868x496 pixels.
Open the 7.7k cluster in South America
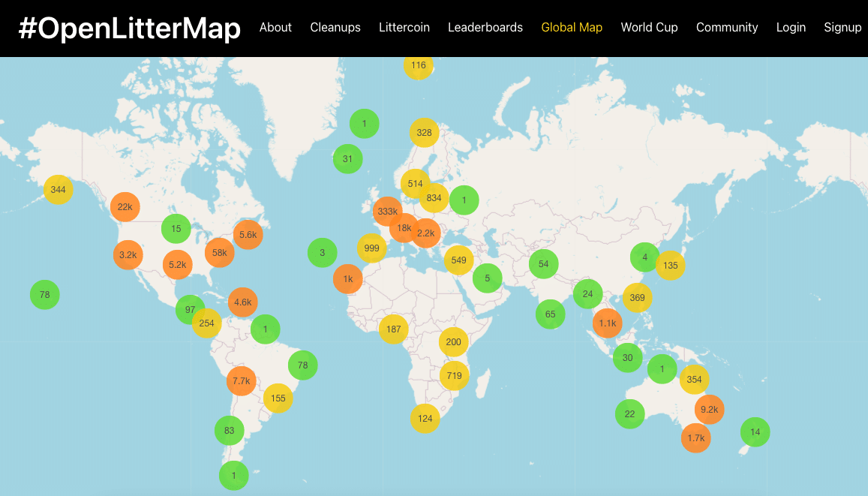point(242,381)
